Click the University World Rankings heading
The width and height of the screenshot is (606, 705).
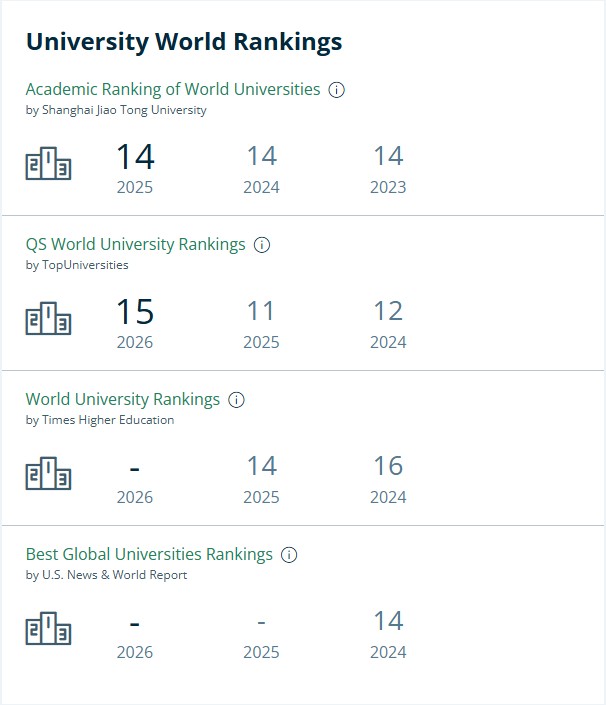point(184,42)
